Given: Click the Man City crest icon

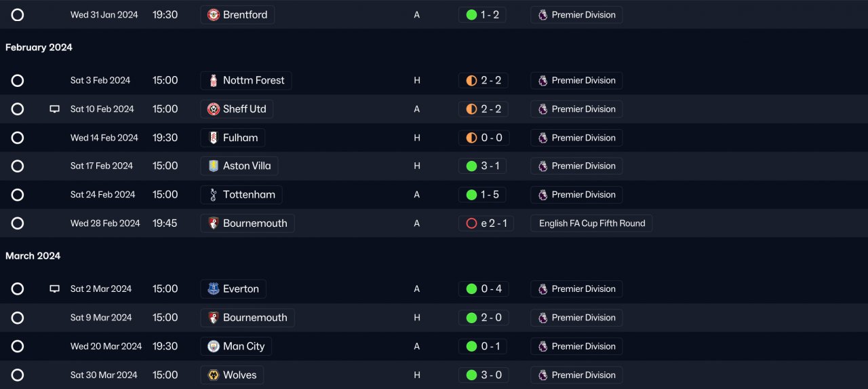Looking at the screenshot, I should pyautogui.click(x=214, y=346).
